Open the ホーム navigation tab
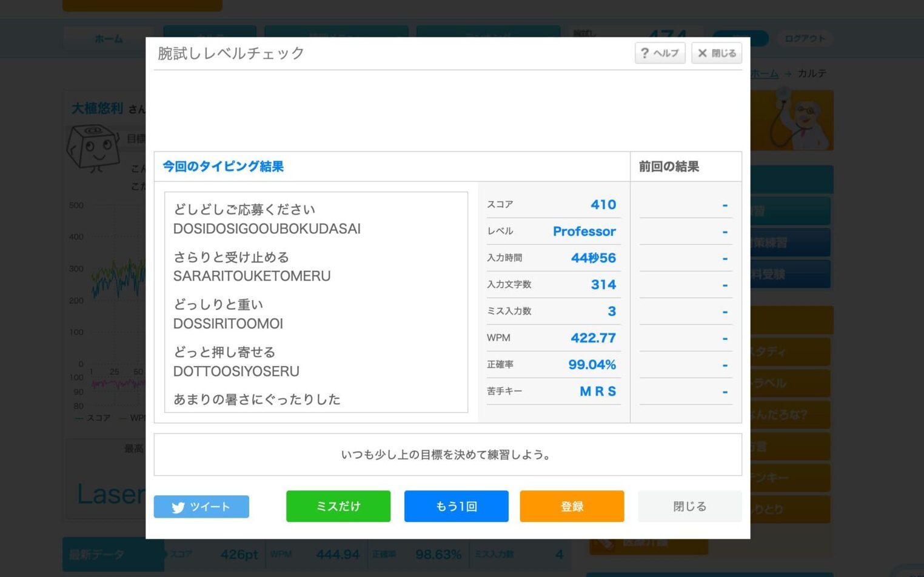 pyautogui.click(x=109, y=39)
